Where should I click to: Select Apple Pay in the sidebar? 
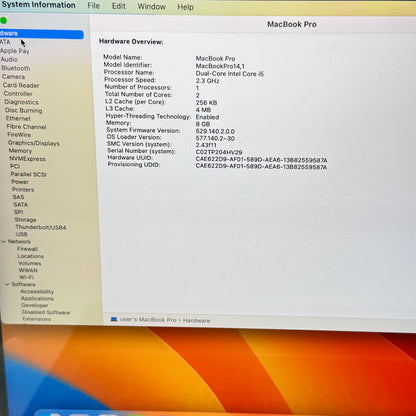pos(15,51)
